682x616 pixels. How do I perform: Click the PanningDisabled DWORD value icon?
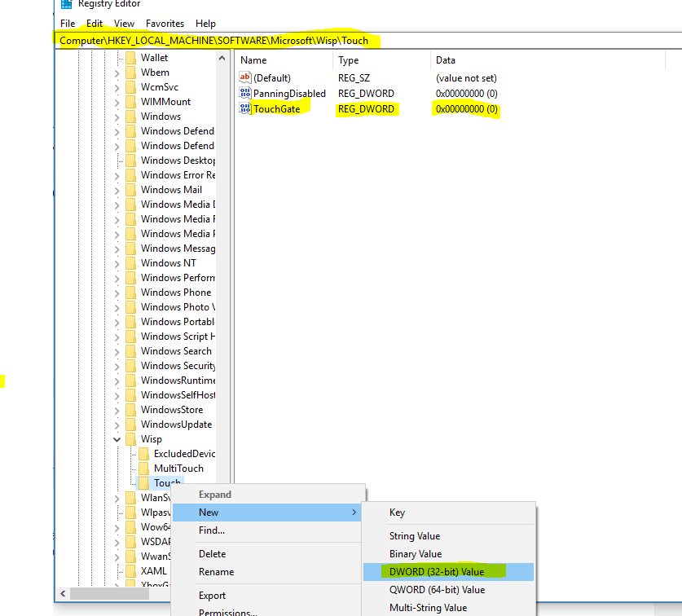coord(245,93)
